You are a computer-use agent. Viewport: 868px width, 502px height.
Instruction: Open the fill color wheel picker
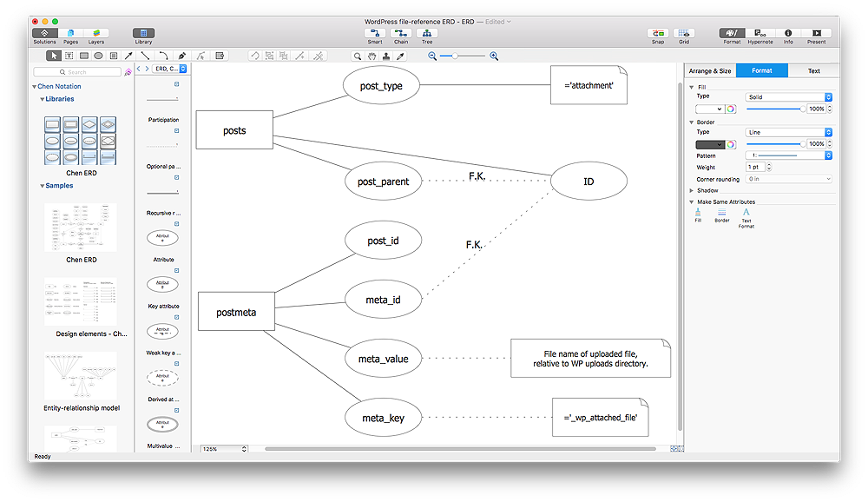click(731, 109)
